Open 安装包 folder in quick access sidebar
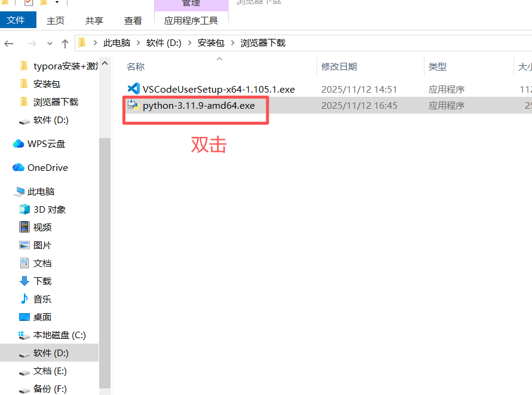Image resolution: width=532 pixels, height=395 pixels. (x=47, y=84)
